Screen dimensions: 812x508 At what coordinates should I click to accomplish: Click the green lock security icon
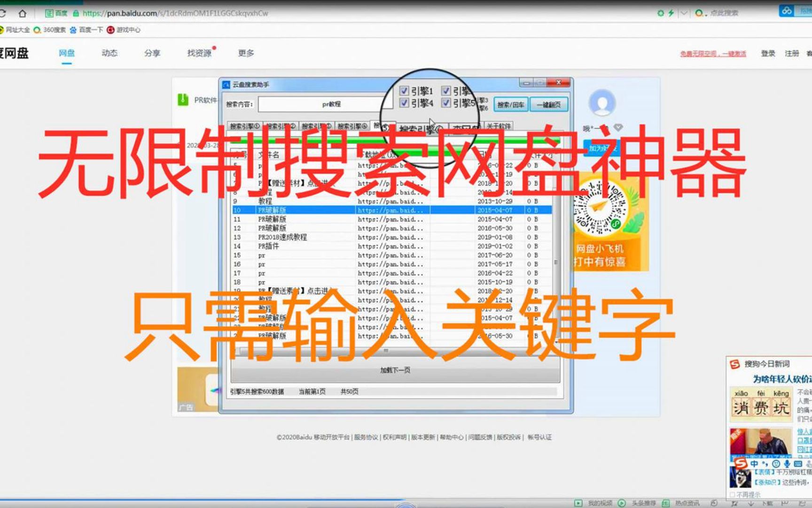point(76,13)
